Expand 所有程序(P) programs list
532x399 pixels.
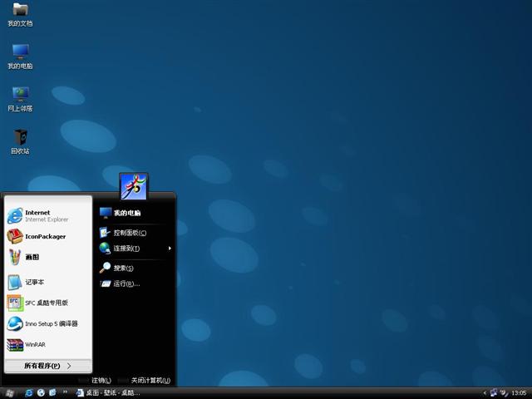[48, 366]
